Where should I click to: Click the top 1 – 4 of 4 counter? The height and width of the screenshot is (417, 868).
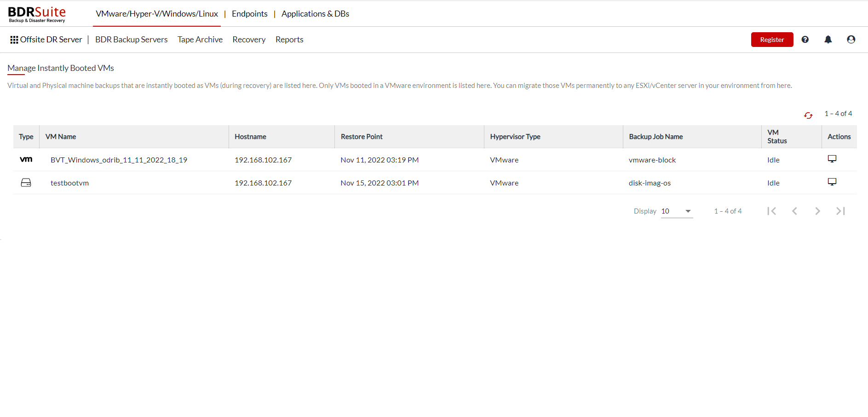click(x=838, y=114)
